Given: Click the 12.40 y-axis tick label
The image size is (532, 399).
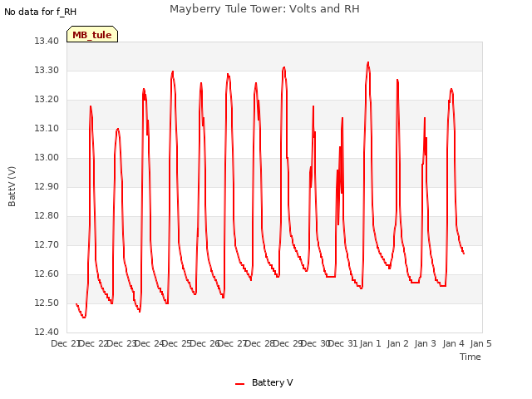Looking at the screenshot, I should (47, 332).
